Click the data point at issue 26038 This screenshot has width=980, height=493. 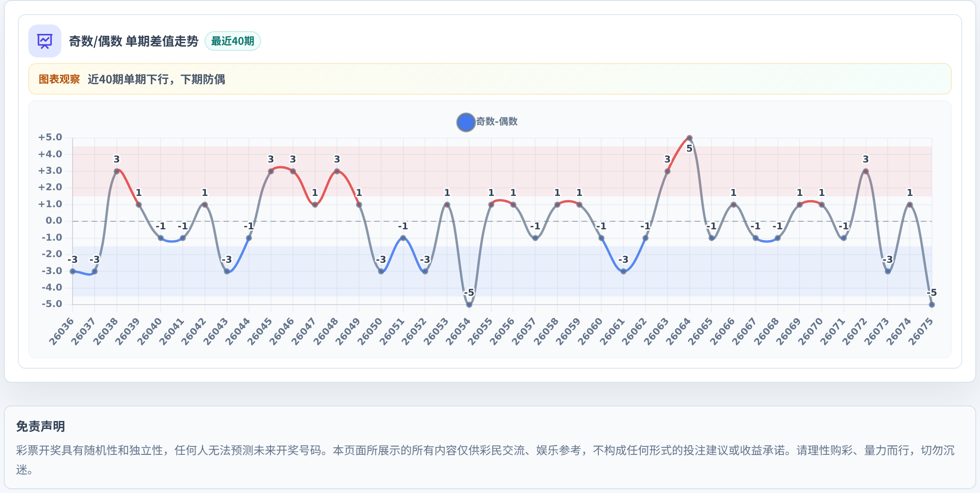coord(117,171)
